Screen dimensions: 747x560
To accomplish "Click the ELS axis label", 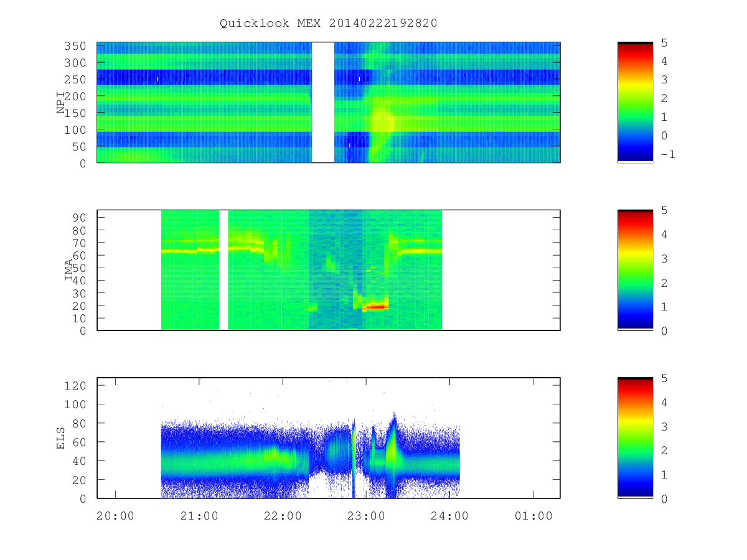I will coord(61,439).
